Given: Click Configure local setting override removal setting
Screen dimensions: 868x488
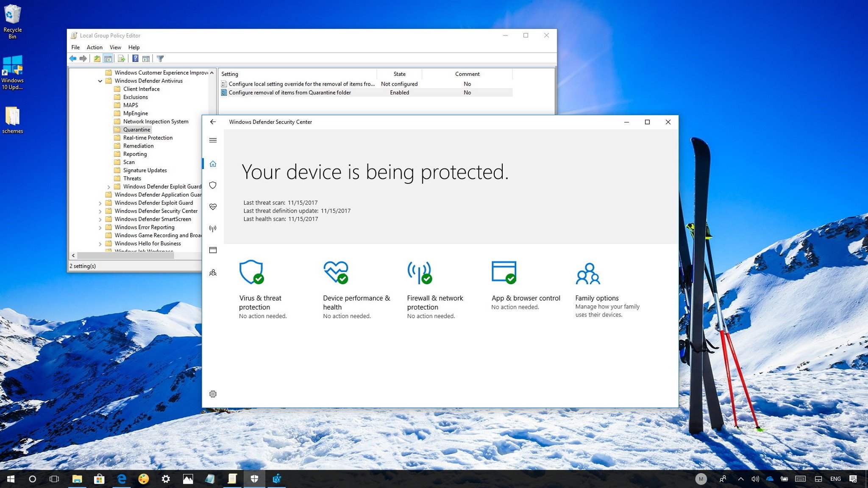Looking at the screenshot, I should pyautogui.click(x=301, y=83).
